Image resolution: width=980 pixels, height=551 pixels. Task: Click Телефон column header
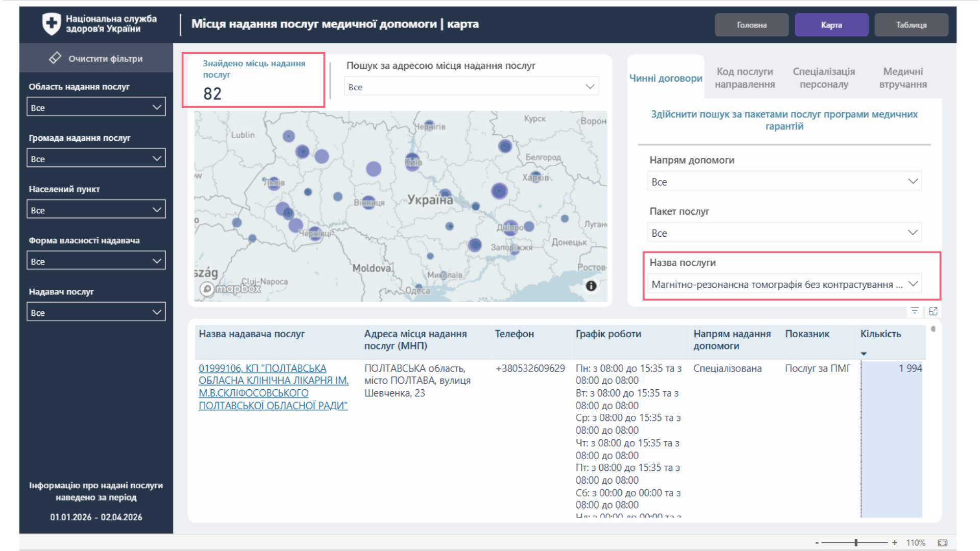click(514, 334)
